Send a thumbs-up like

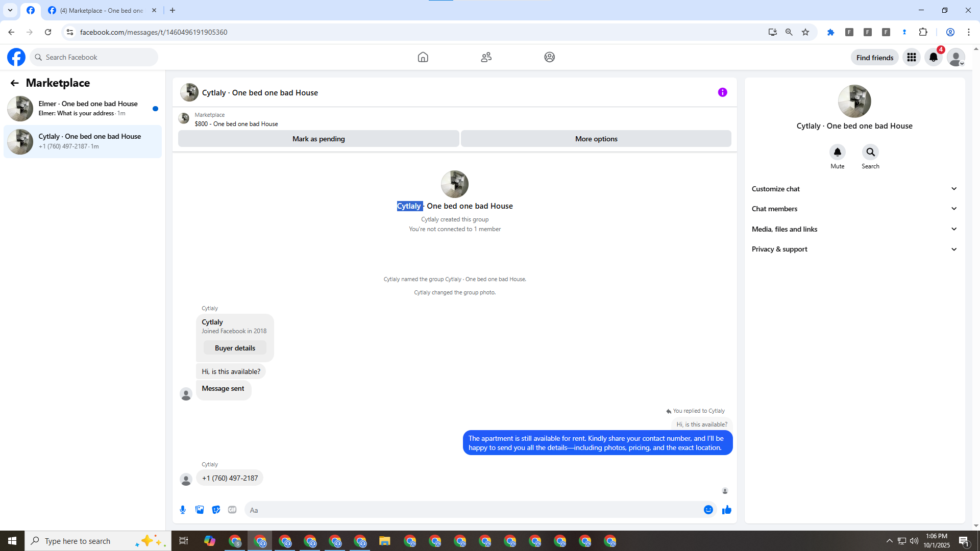727,510
